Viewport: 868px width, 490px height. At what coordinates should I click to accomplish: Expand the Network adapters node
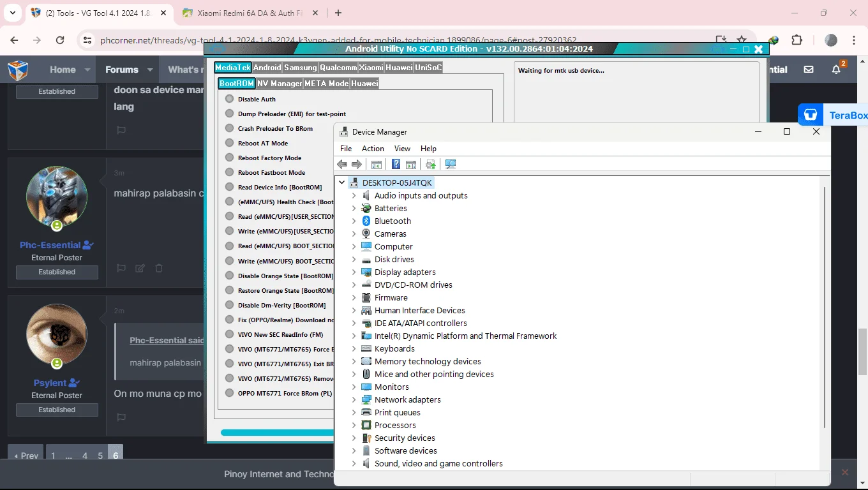pyautogui.click(x=354, y=399)
